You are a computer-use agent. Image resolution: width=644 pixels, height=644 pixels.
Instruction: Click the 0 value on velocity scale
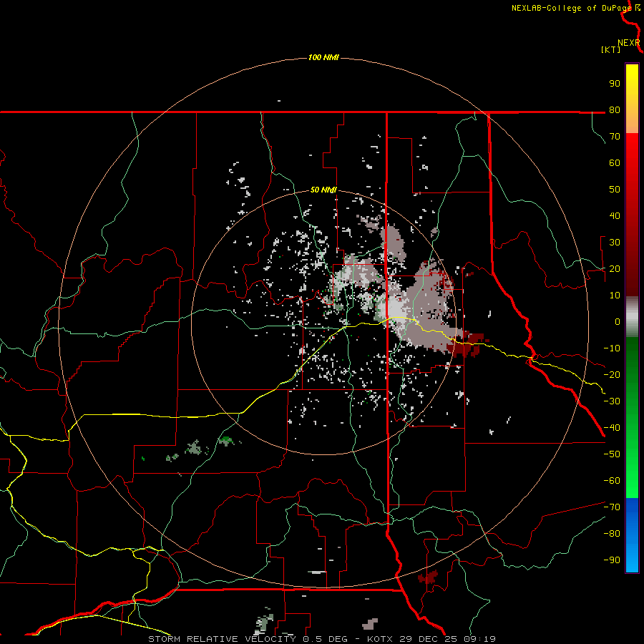coord(618,322)
